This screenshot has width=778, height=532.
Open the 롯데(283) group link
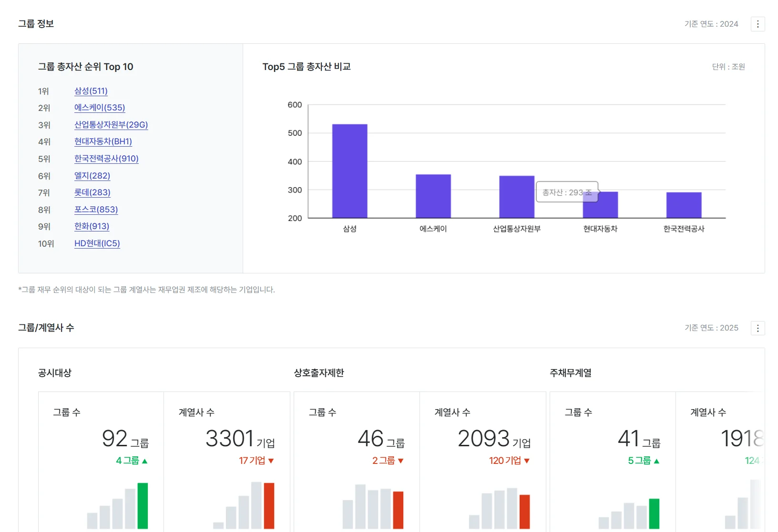92,192
